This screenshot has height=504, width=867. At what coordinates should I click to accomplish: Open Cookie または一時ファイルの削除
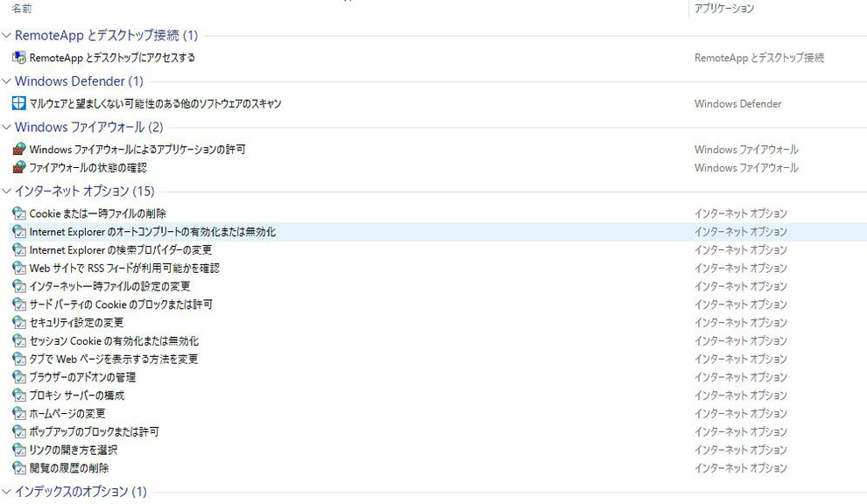(98, 213)
